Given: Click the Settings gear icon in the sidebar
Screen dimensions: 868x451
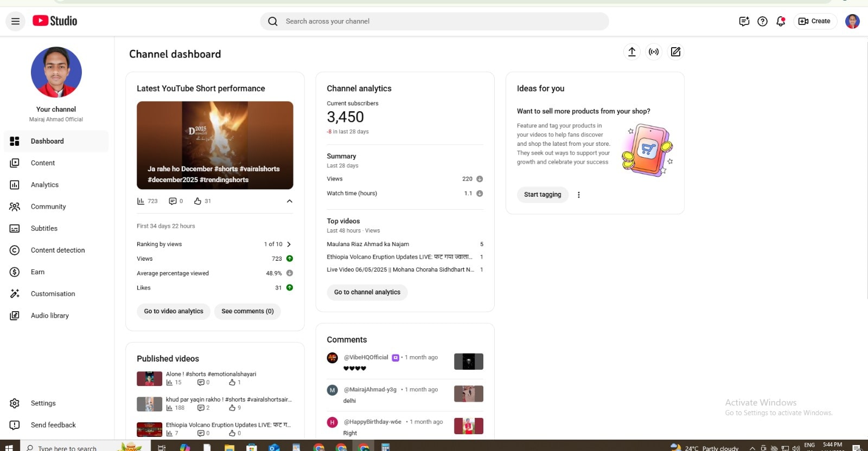Looking at the screenshot, I should click(15, 403).
